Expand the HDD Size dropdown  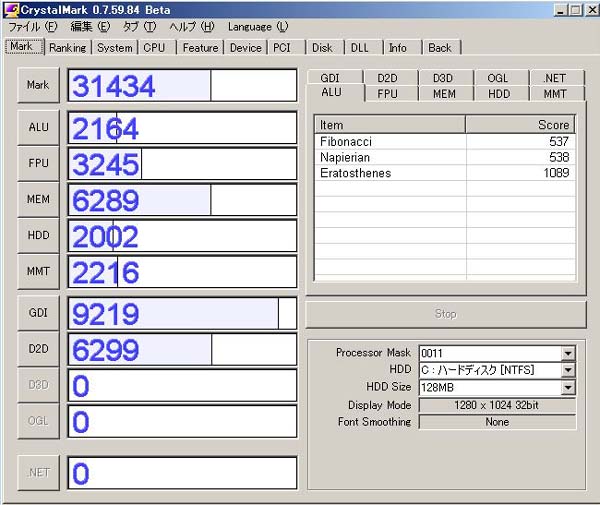(568, 388)
